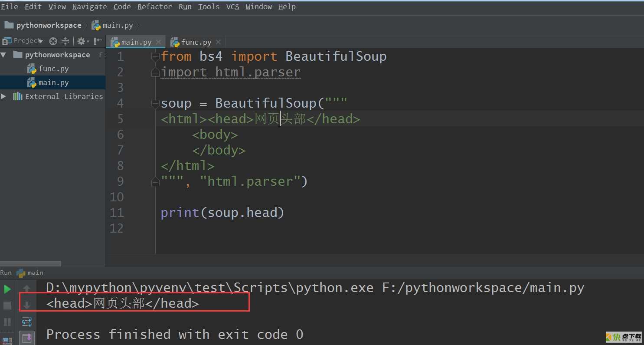Open the VCS menu
Image resolution: width=644 pixels, height=345 pixels.
point(232,7)
